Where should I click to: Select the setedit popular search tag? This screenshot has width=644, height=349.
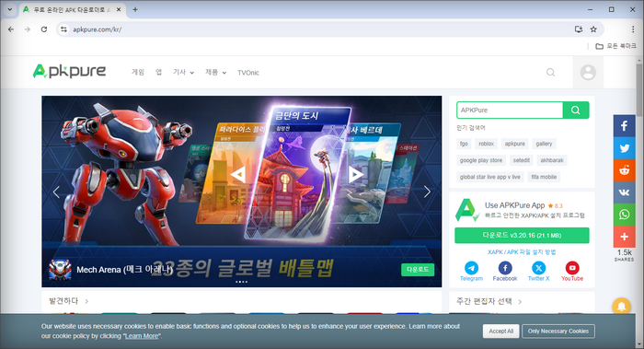pyautogui.click(x=522, y=160)
